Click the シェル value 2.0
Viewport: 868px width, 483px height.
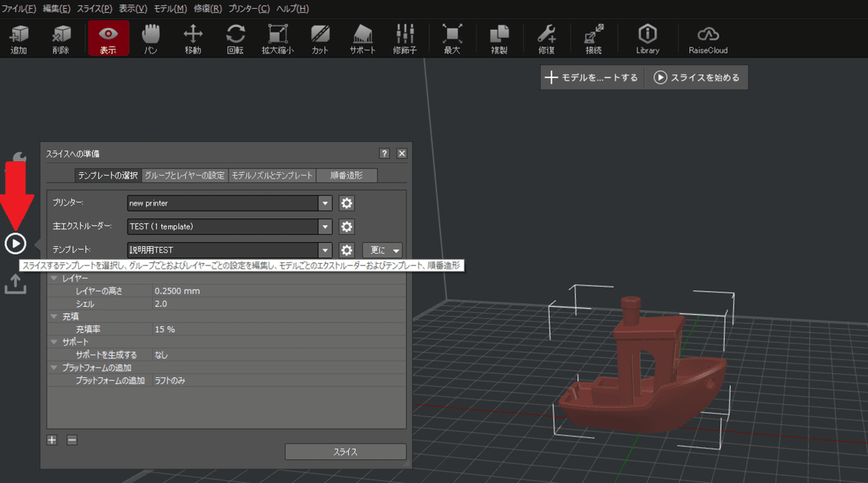click(161, 304)
